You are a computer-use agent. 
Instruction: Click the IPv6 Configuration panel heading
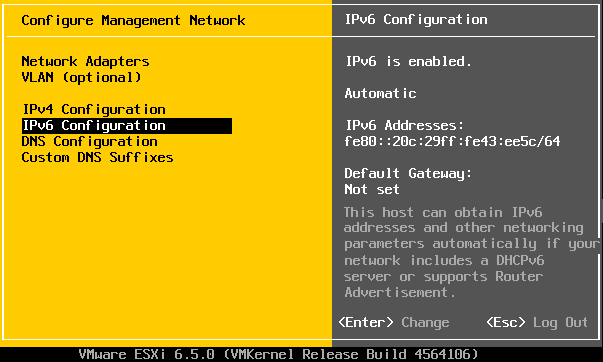pos(416,20)
